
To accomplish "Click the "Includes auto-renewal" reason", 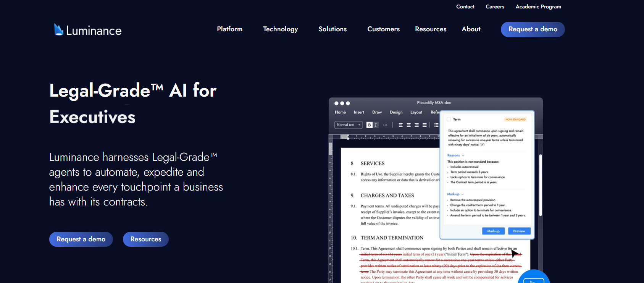I will click(x=464, y=167).
